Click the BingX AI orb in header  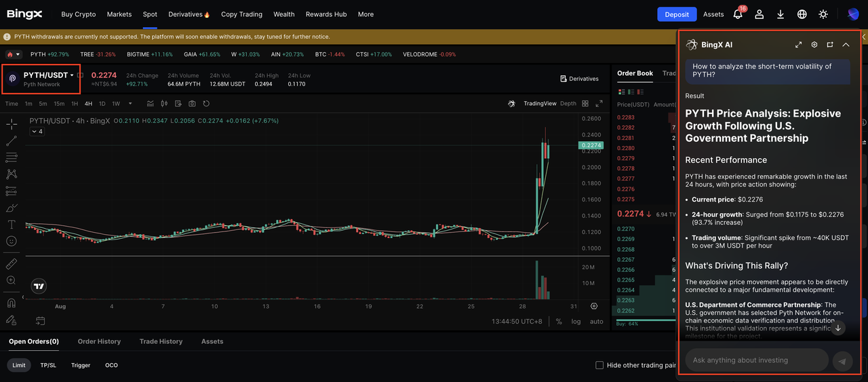point(853,14)
